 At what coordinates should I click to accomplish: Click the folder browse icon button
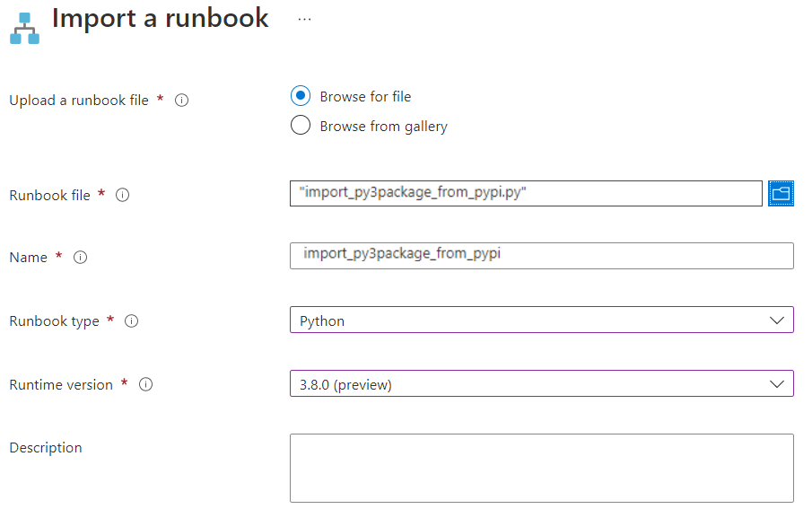point(781,194)
